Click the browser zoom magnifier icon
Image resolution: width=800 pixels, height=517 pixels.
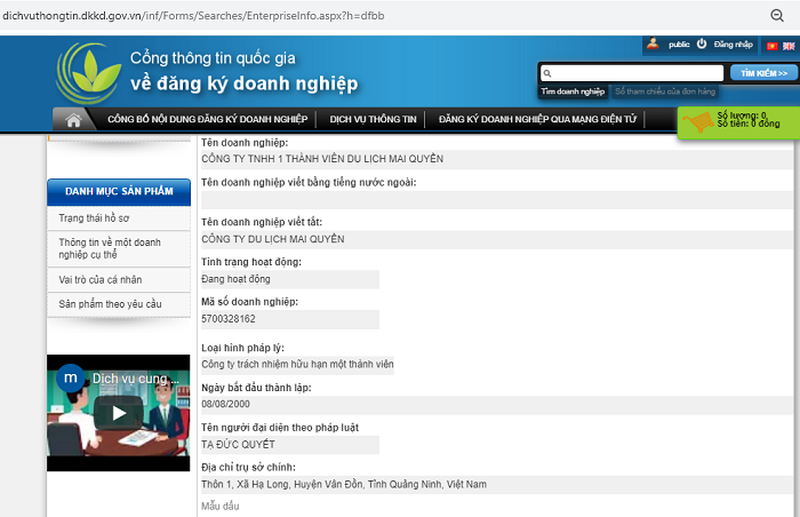pyautogui.click(x=777, y=15)
